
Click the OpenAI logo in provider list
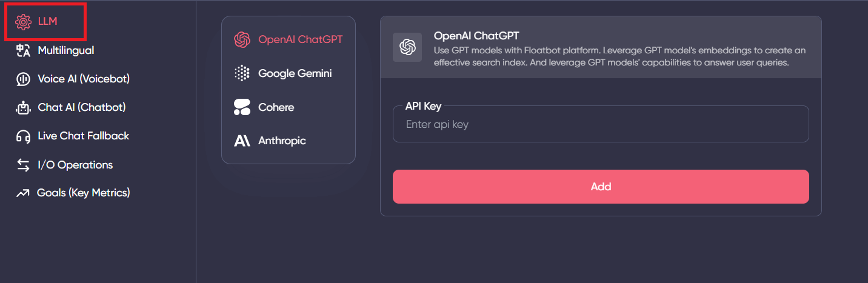[x=242, y=40]
